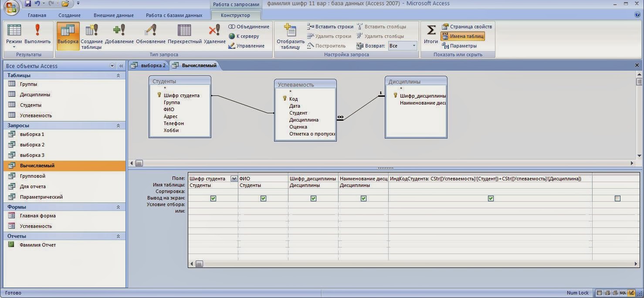Save using quick access toolbar icon
Screen dimensions: 644x298
click(28, 3)
